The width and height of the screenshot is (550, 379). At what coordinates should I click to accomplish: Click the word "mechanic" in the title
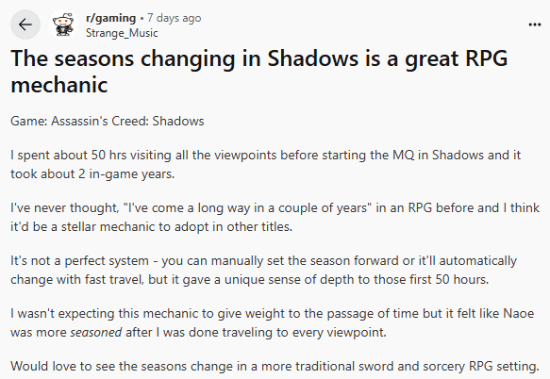pyautogui.click(x=59, y=85)
